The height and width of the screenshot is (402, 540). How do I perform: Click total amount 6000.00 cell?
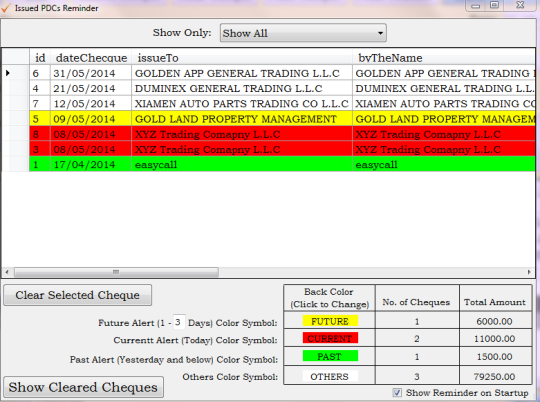(495, 321)
